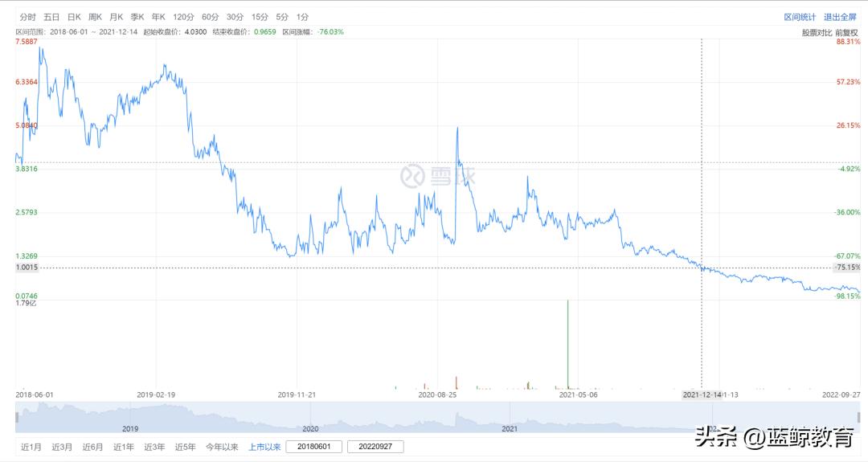Click 退出全屏 to exit fullscreen
This screenshot has width=868, height=462.
[x=840, y=17]
